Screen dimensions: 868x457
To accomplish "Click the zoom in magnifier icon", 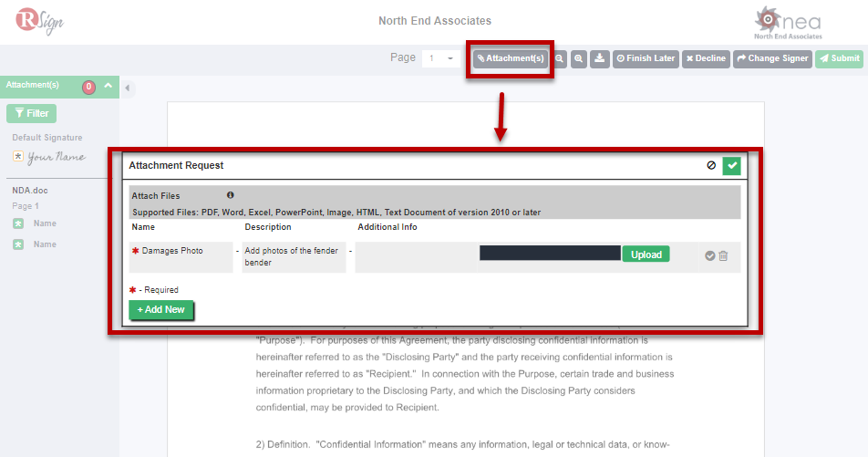I will [x=578, y=58].
